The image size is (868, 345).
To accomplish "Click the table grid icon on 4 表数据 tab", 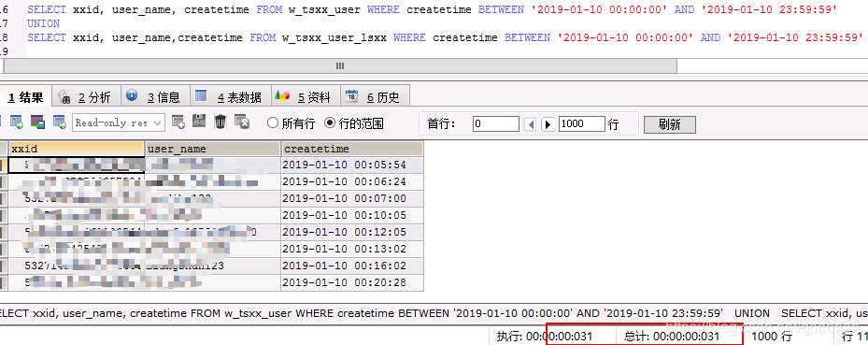I will tap(201, 95).
